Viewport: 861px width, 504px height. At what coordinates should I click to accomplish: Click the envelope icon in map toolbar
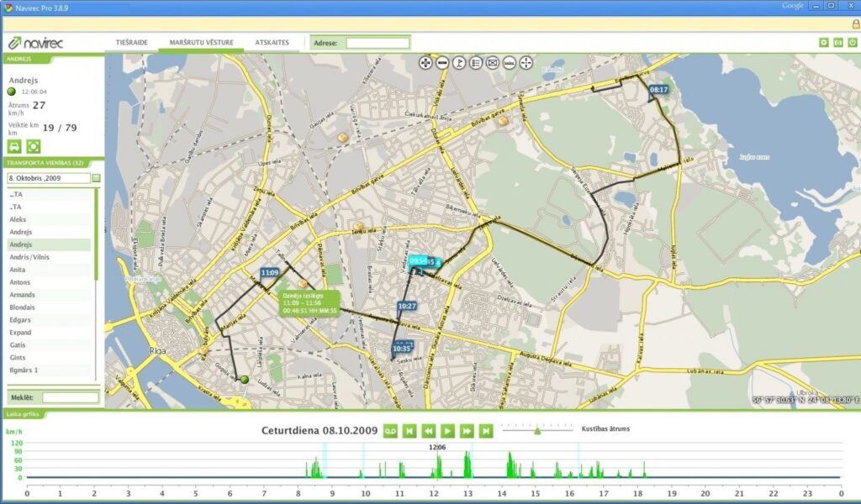[x=493, y=62]
